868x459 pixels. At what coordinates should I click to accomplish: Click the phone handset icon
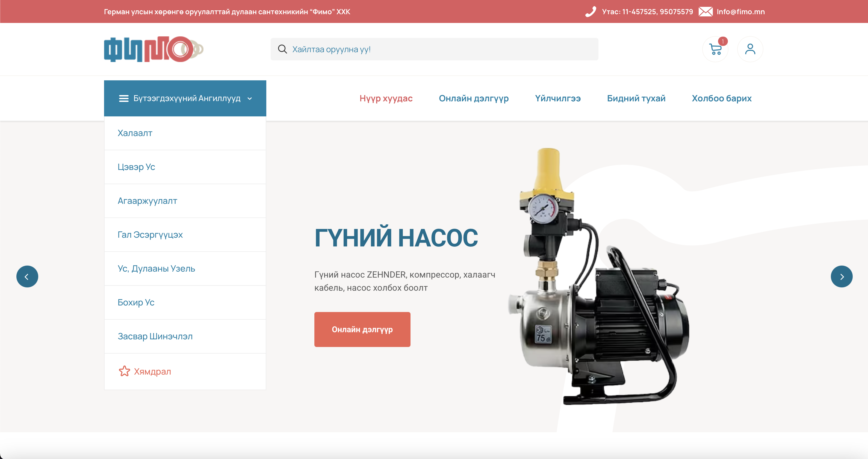tap(591, 12)
